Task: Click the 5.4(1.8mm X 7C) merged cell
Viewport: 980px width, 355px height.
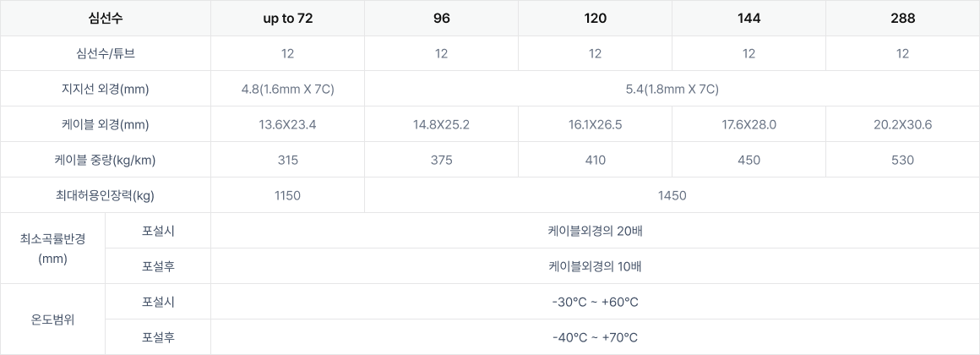Action: coord(672,89)
